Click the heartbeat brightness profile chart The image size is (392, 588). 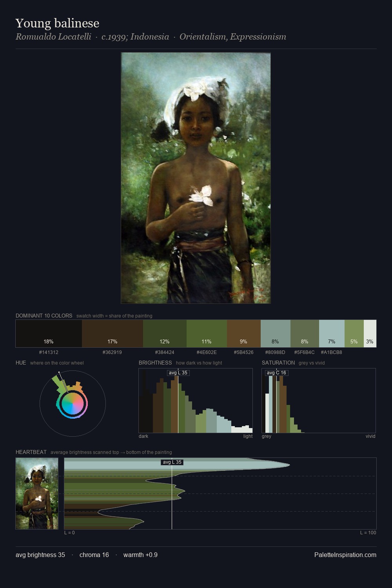click(x=220, y=494)
